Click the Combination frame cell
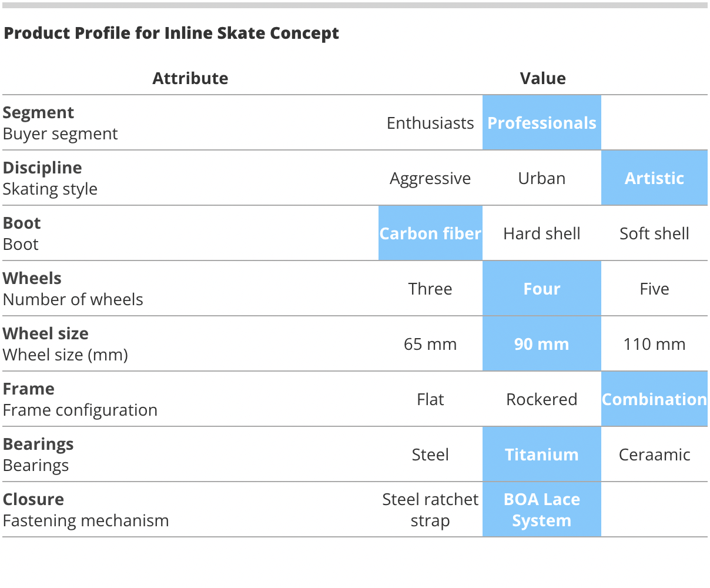The width and height of the screenshot is (710, 588). click(654, 399)
